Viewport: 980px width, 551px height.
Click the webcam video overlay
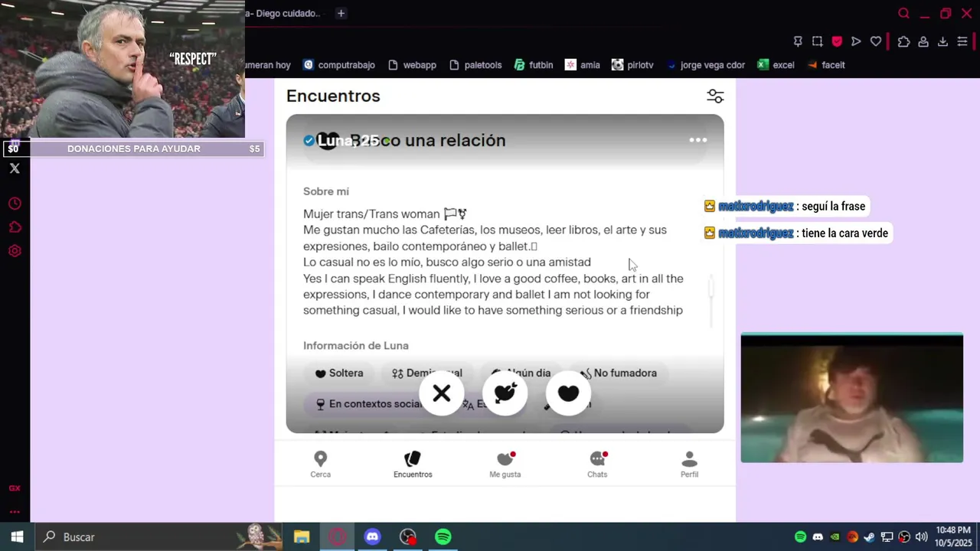tap(851, 398)
